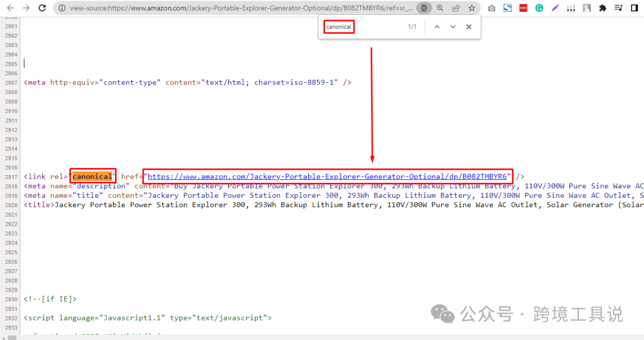Jump to next find match
The width and height of the screenshot is (644, 340).
click(x=453, y=27)
